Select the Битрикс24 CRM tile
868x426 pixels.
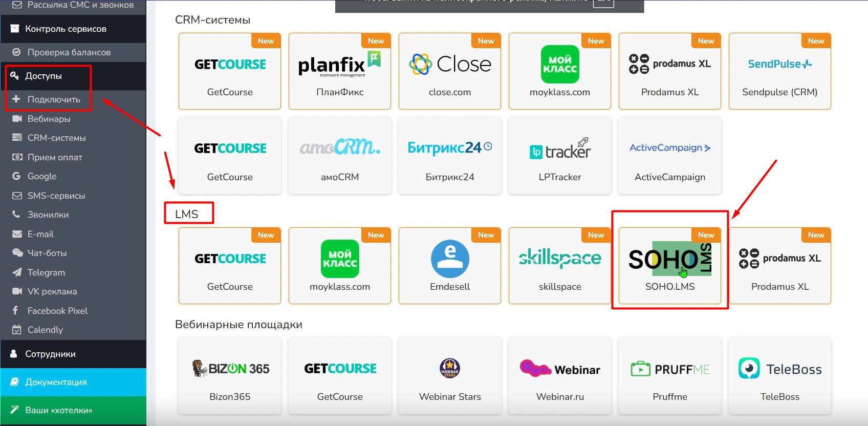pyautogui.click(x=449, y=156)
